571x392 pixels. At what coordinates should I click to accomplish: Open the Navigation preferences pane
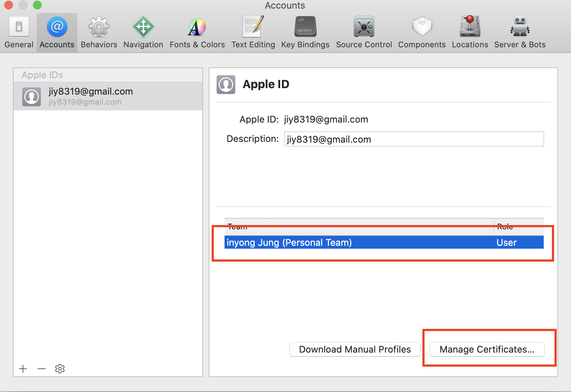[143, 32]
